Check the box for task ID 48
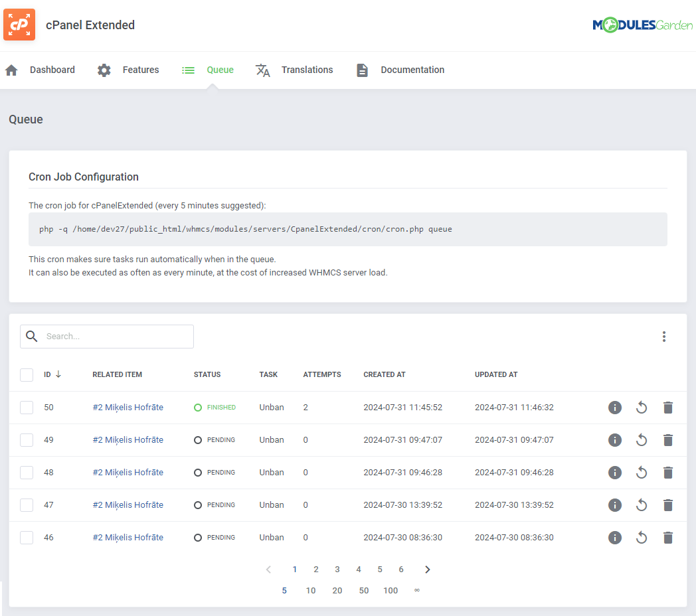The image size is (696, 616). [x=27, y=472]
